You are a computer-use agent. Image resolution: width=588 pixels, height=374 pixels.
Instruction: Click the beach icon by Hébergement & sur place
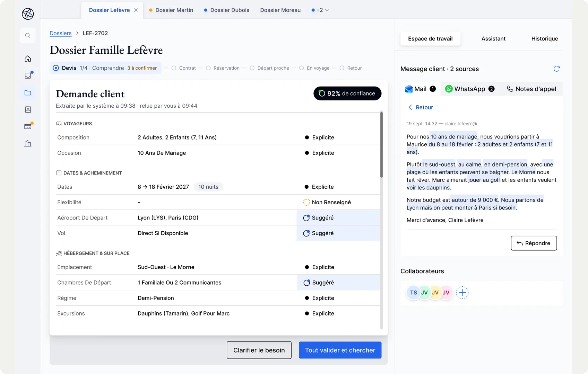(59, 253)
